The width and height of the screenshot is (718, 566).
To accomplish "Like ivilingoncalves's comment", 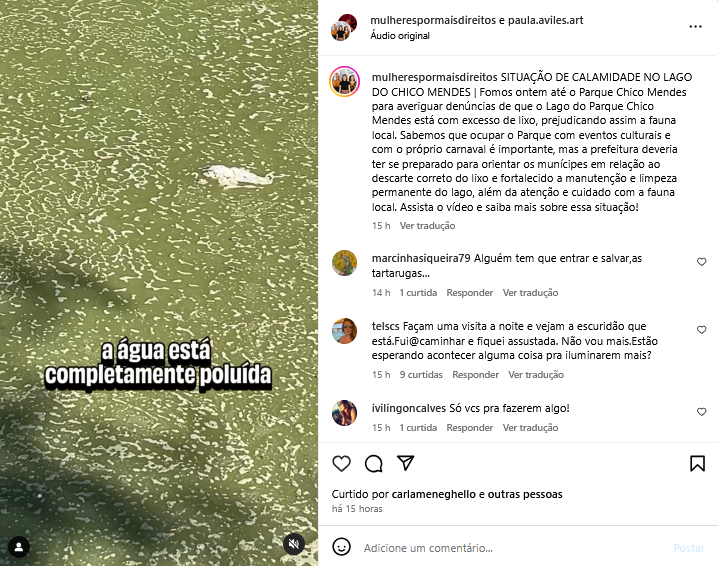I will (x=702, y=412).
